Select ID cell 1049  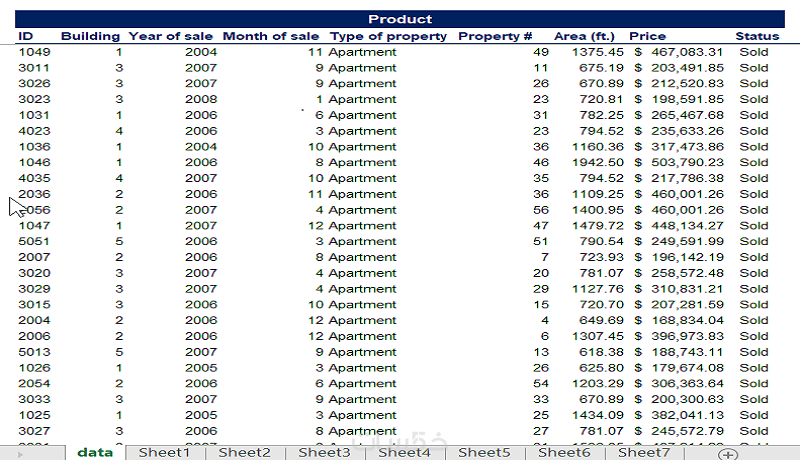click(x=34, y=52)
